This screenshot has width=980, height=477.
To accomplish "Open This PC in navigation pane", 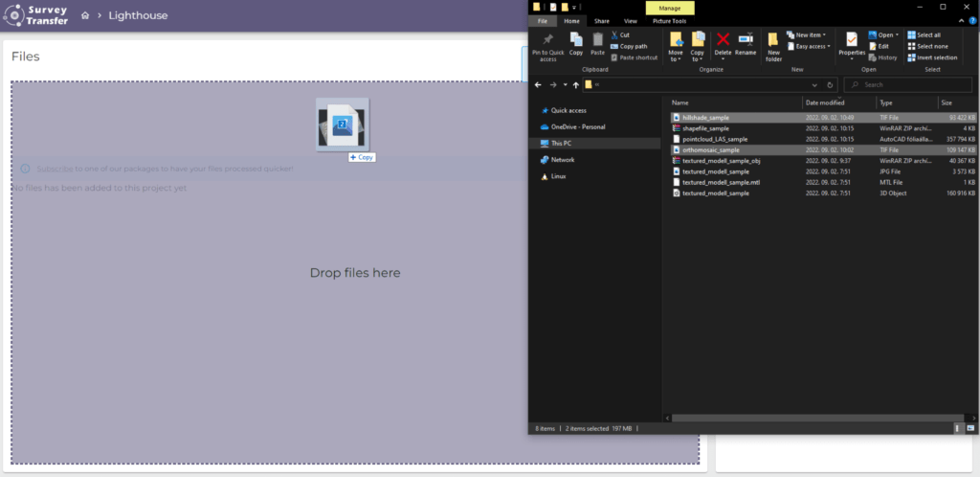I will [x=562, y=143].
